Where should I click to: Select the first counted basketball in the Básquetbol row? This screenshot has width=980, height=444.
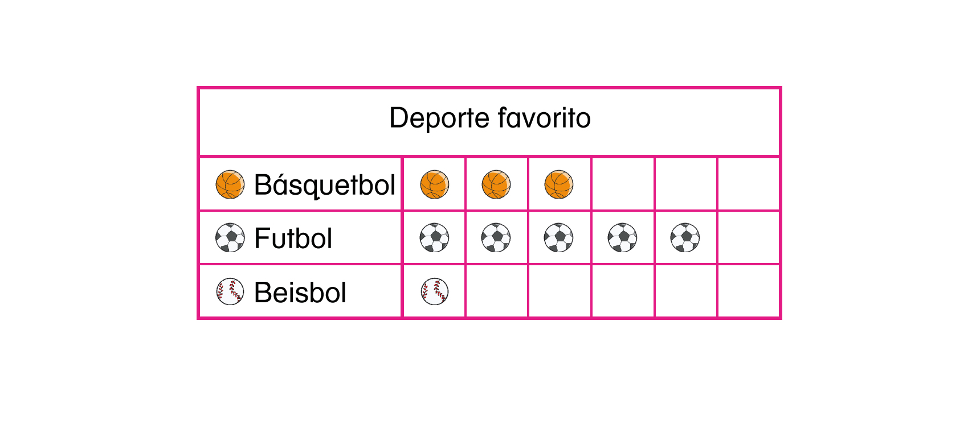[x=434, y=184]
